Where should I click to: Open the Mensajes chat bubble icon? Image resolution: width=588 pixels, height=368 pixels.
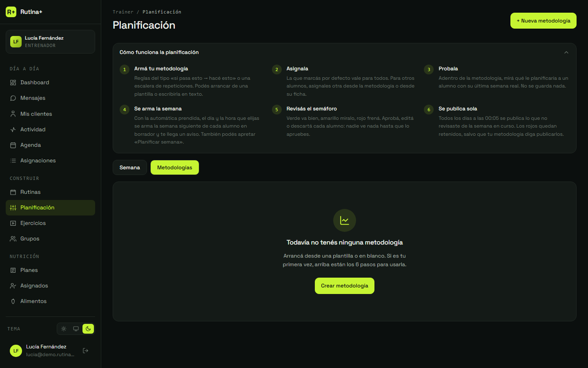[x=13, y=98]
